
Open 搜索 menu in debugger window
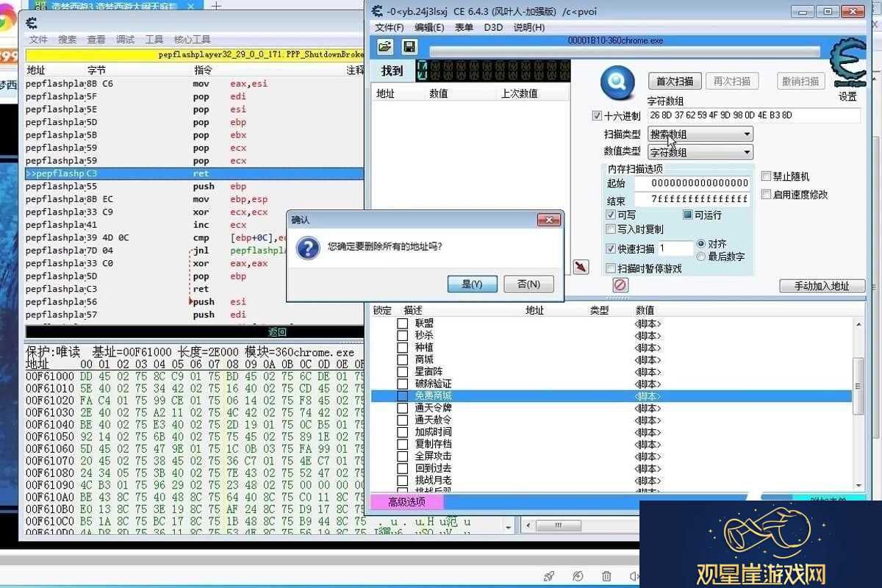[x=68, y=39]
